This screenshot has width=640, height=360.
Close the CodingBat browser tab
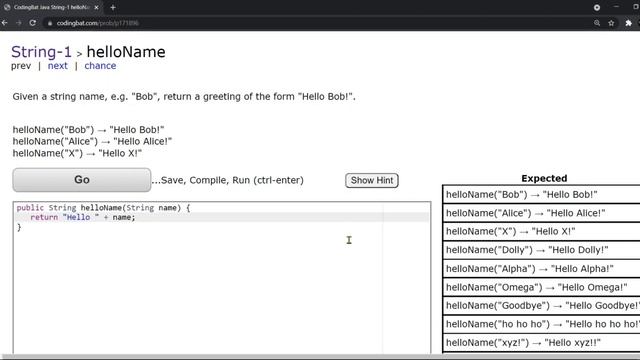coord(96,7)
